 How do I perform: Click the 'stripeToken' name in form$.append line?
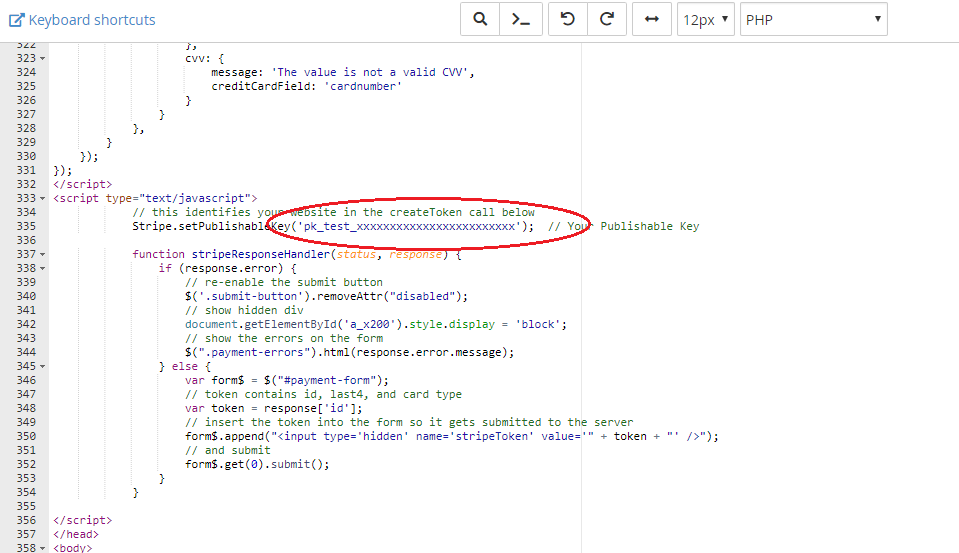point(495,436)
